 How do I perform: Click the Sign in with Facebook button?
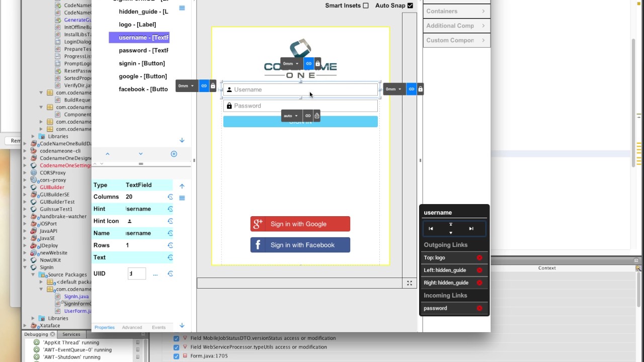300,245
